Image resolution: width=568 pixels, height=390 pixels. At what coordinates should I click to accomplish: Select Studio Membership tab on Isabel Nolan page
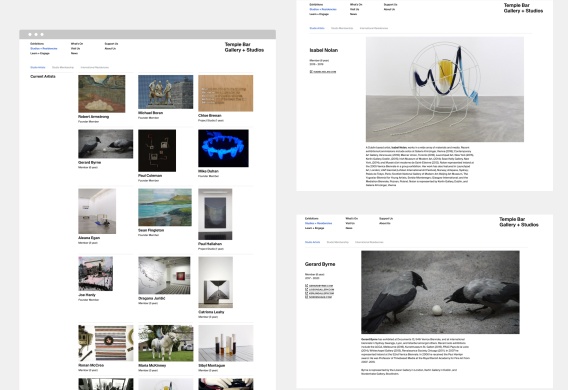342,28
